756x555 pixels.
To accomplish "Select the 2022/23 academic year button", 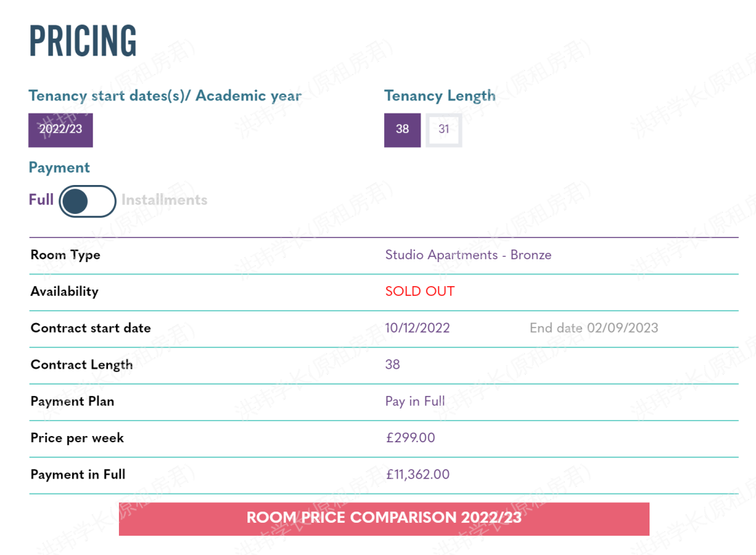I will (60, 129).
